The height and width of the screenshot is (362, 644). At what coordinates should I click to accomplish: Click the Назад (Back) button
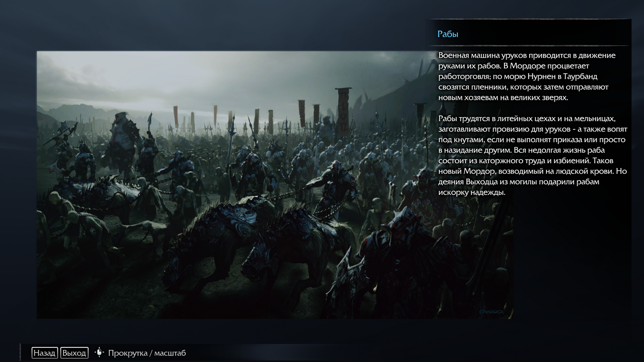44,353
